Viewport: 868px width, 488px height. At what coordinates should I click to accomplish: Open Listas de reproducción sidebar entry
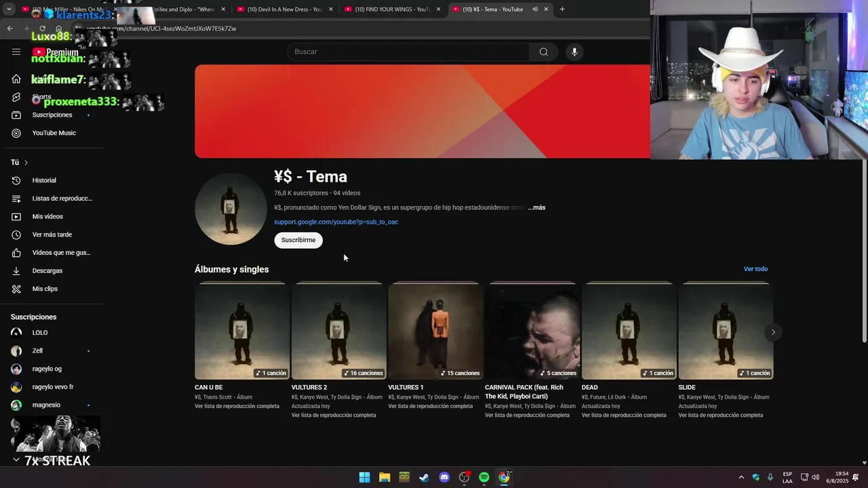62,199
